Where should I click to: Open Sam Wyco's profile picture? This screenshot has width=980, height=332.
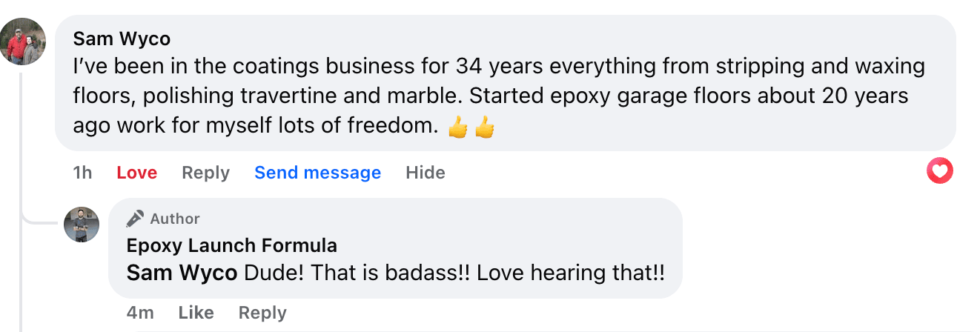23,41
